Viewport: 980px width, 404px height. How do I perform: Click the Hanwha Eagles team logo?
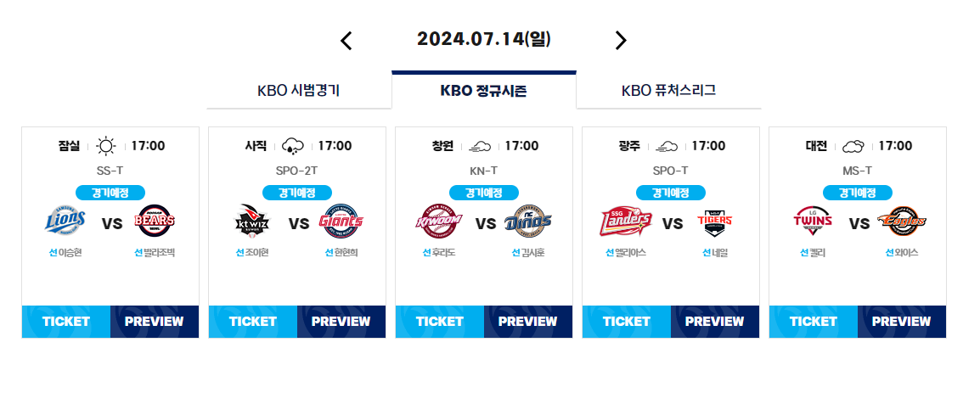[901, 222]
